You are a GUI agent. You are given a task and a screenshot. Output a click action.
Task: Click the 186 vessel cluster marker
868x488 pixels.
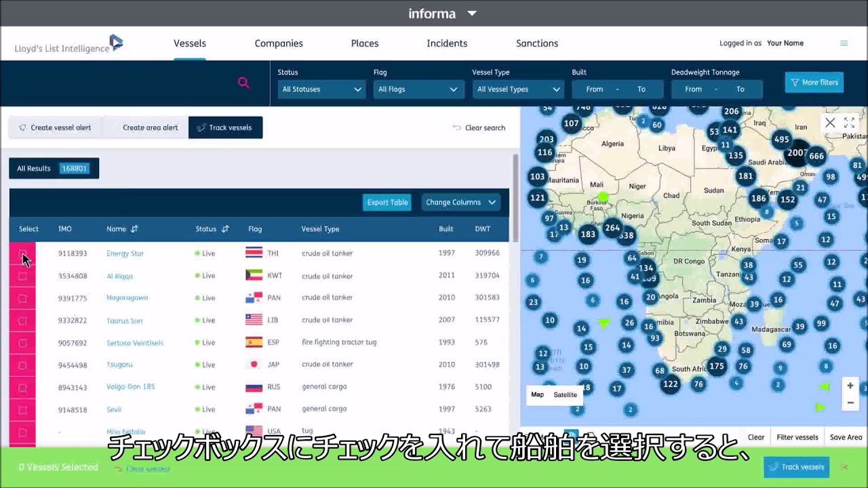[x=758, y=199]
